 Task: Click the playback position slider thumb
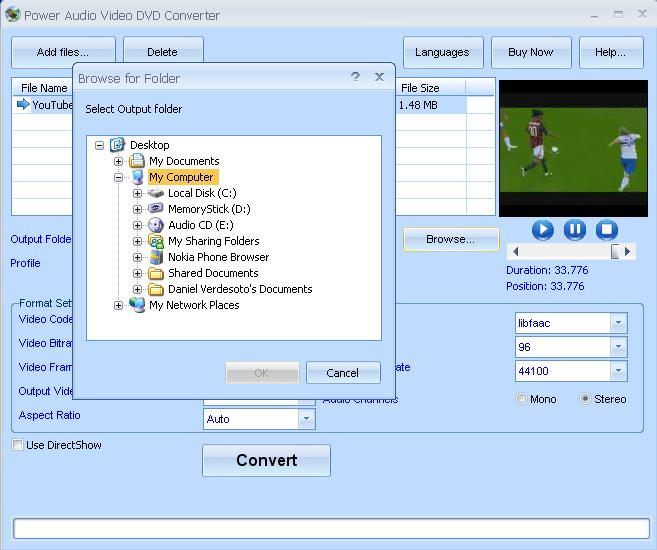click(615, 251)
